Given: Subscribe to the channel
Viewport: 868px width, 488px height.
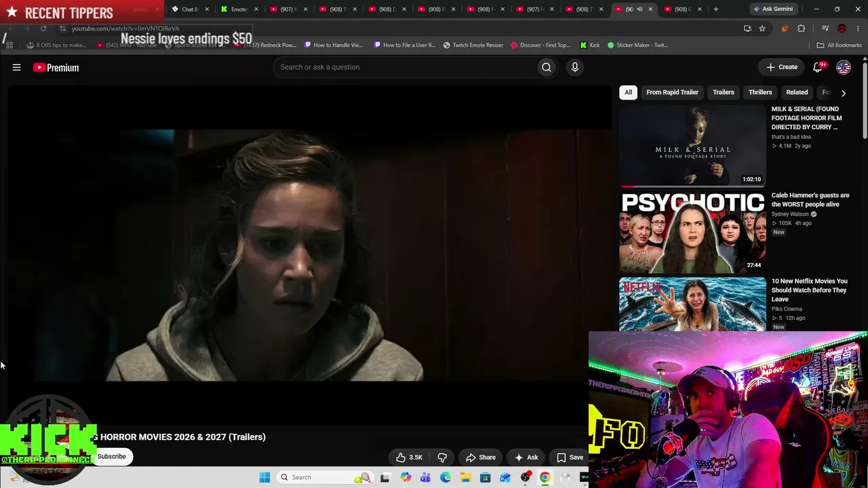Looking at the screenshot, I should [112, 457].
